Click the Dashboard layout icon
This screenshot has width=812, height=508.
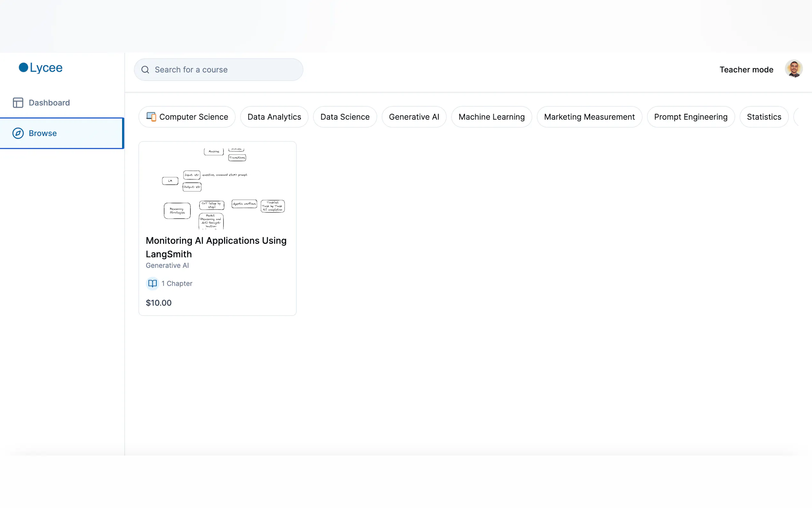(18, 102)
